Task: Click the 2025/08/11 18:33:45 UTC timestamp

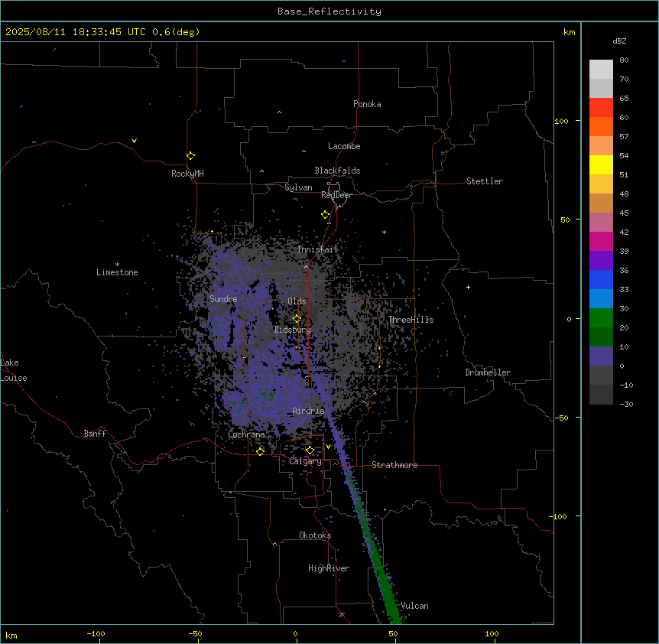Action: [x=76, y=32]
